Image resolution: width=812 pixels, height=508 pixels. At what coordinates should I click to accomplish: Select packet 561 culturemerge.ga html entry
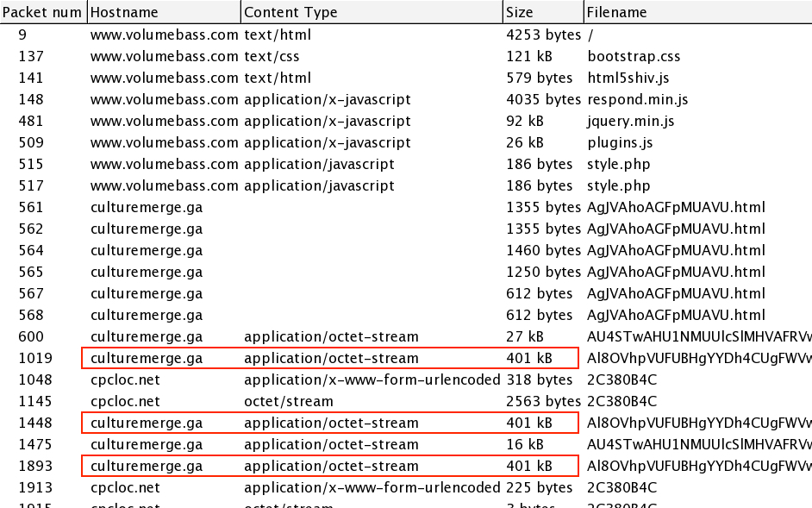point(345,208)
